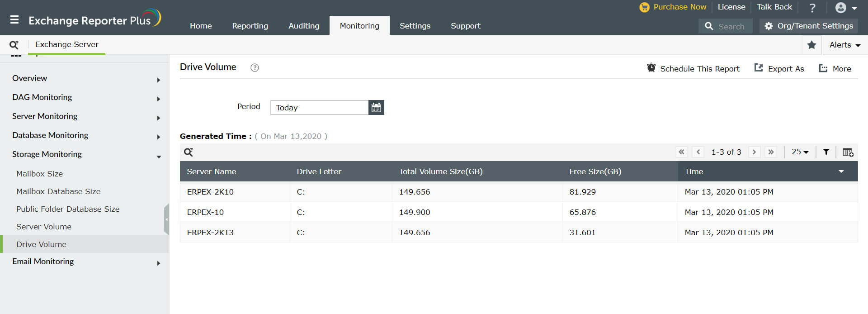The width and height of the screenshot is (868, 314).
Task: Click Schedule This Report
Action: click(693, 68)
